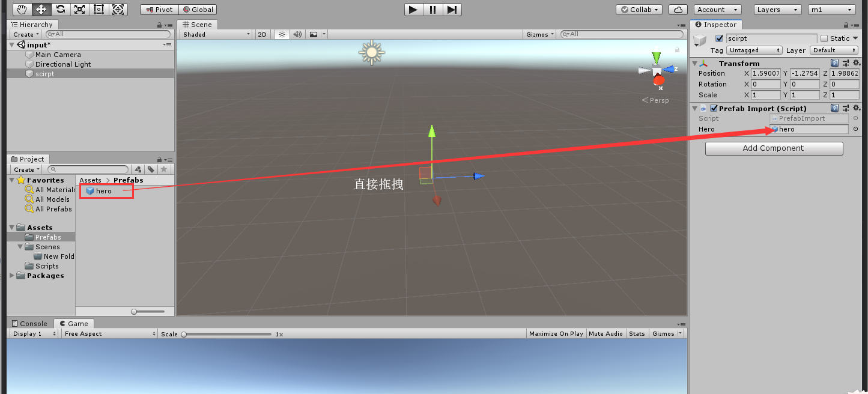The height and width of the screenshot is (394, 868).
Task: Open Transform component help icon
Action: coord(834,63)
